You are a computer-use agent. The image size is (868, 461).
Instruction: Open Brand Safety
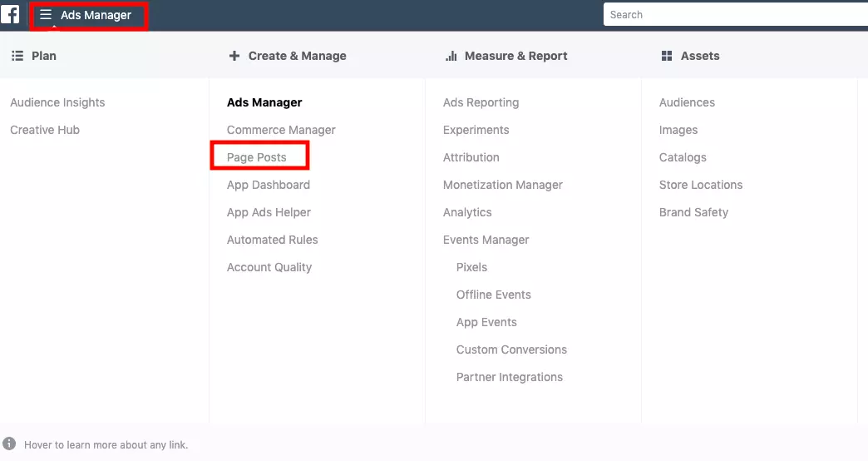click(x=693, y=212)
